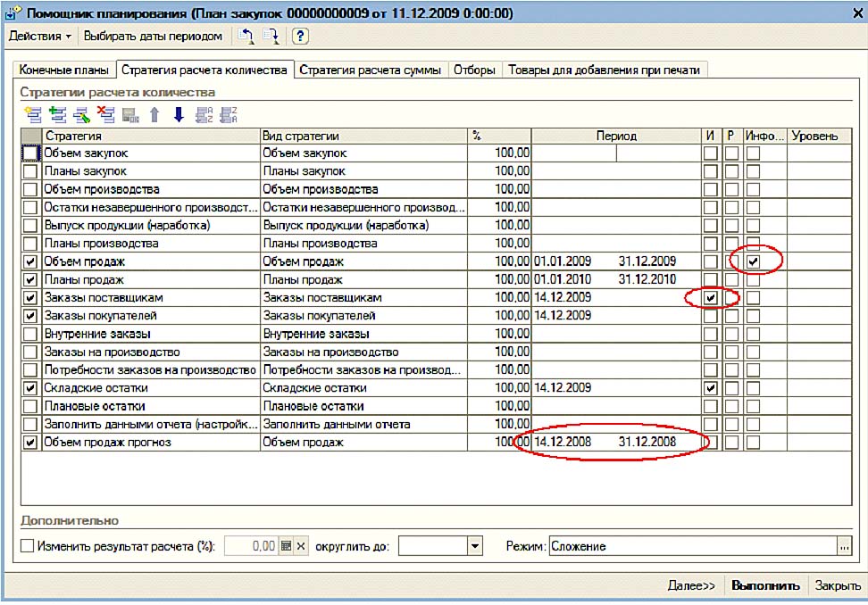Click the copy row icon with green plus
Viewport: 868px width, 605px height.
coord(57,114)
